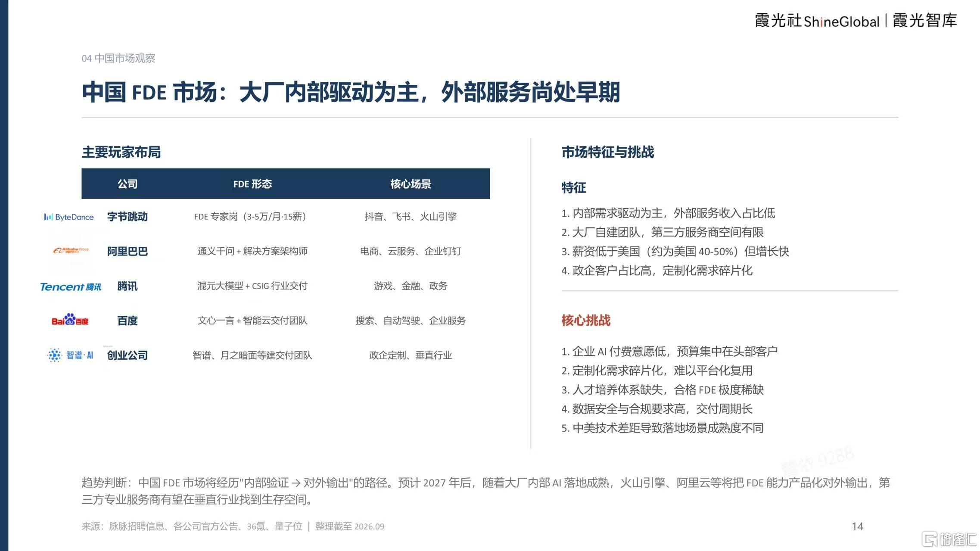
Task: Click the 文心一言 + 智能云交付团队 cell
Action: [x=252, y=321]
